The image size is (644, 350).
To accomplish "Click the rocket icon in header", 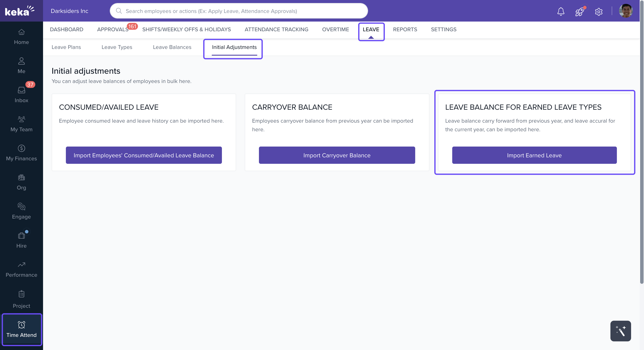I will pos(579,11).
